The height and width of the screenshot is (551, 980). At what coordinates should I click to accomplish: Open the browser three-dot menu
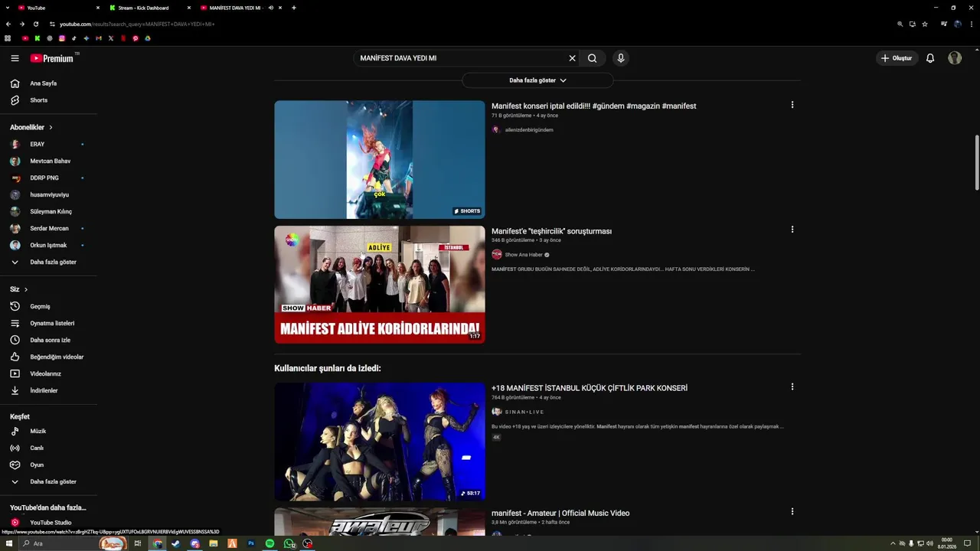coord(972,24)
